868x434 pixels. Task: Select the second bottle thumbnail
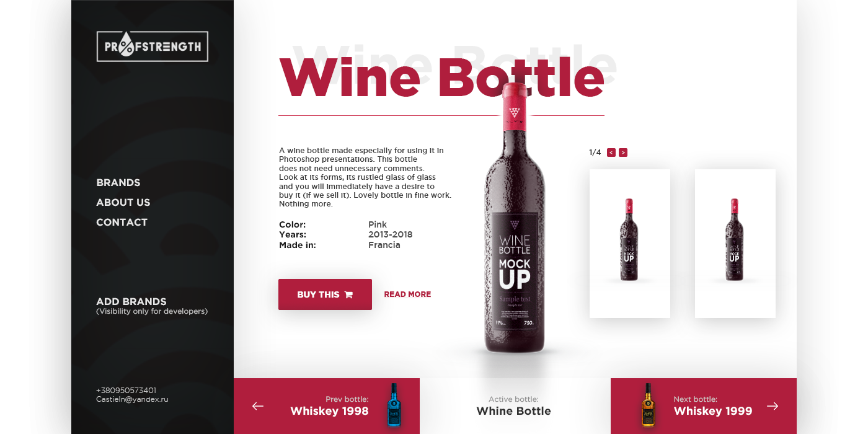point(735,244)
